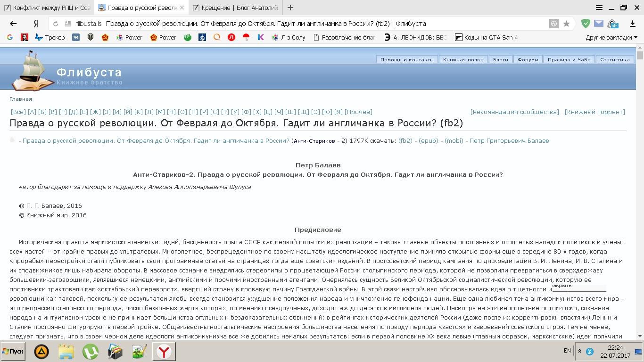The image size is (644, 362).
Task: Click Yandex Browser taskbar button
Action: pos(164,352)
